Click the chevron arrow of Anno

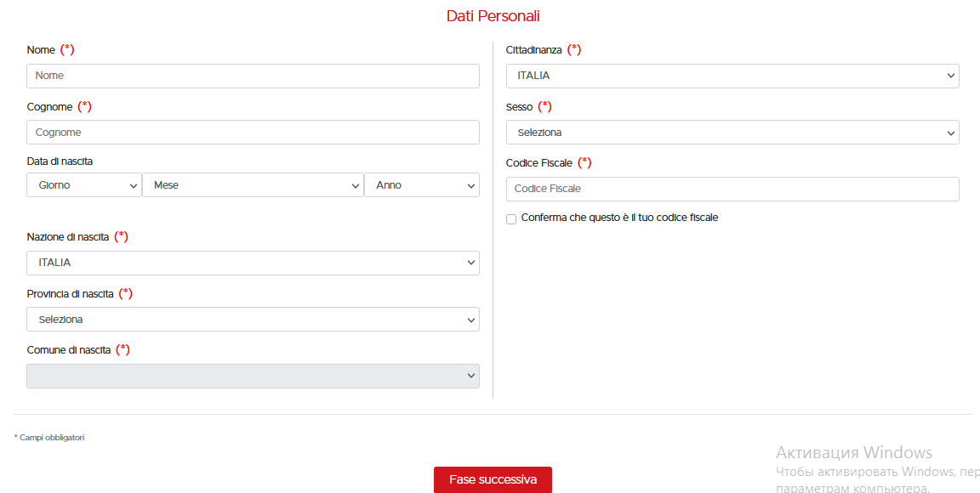(471, 185)
